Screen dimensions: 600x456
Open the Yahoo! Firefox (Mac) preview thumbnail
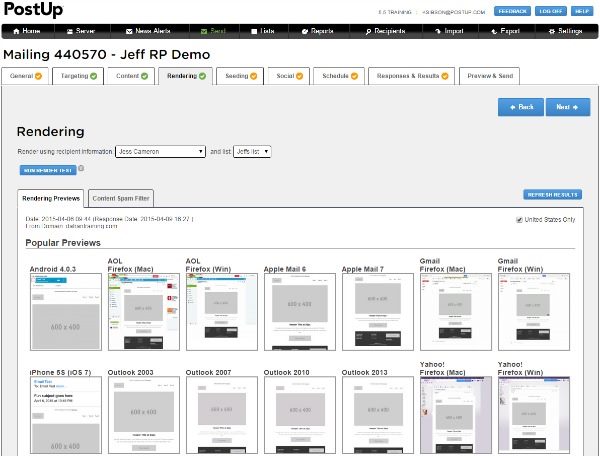456,415
